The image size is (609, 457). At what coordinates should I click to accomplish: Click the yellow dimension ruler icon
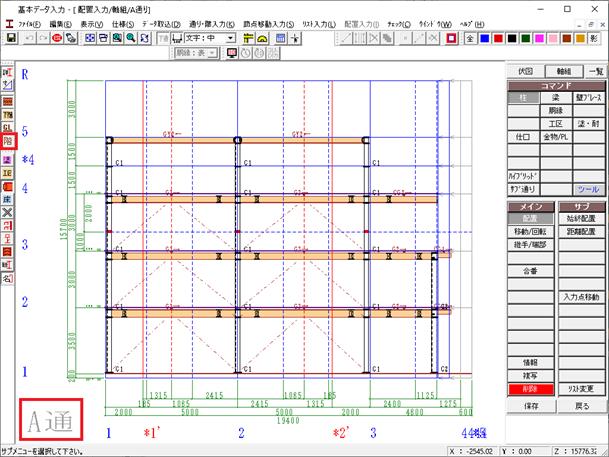[x=249, y=38]
